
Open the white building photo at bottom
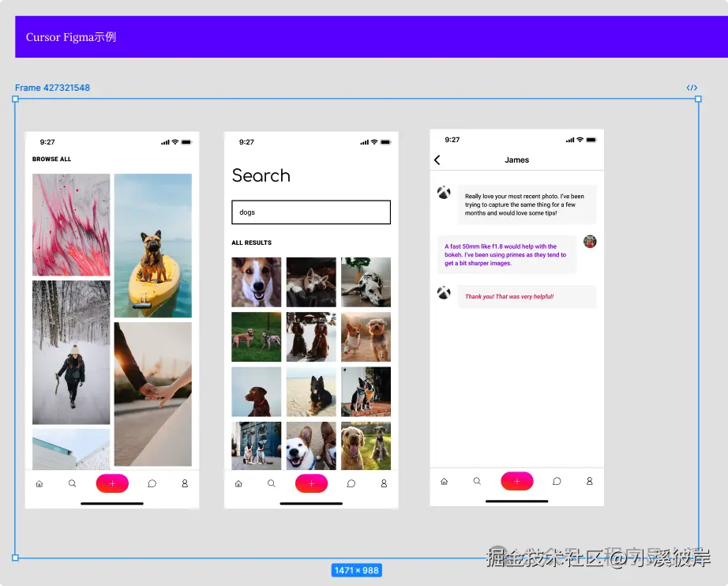(x=71, y=449)
